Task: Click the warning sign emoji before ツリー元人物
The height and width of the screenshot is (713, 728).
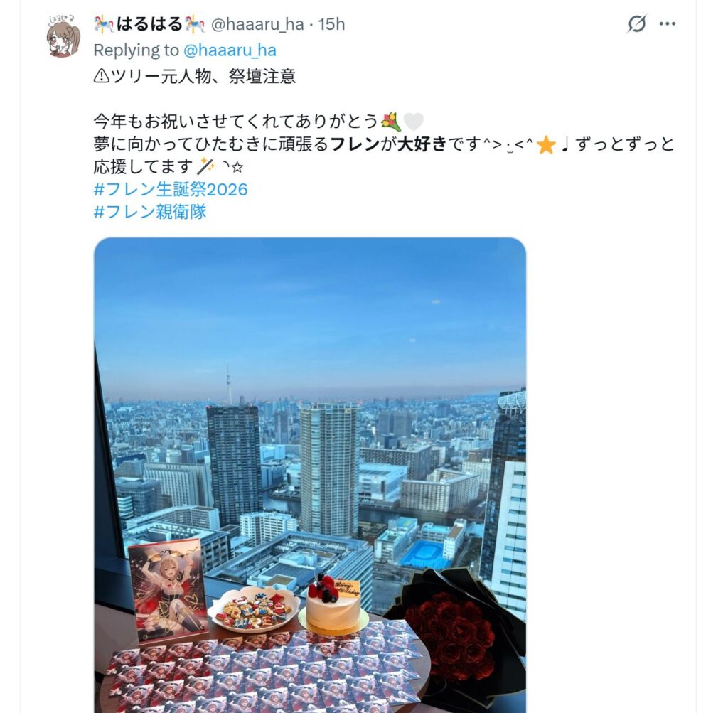Action: (x=101, y=77)
